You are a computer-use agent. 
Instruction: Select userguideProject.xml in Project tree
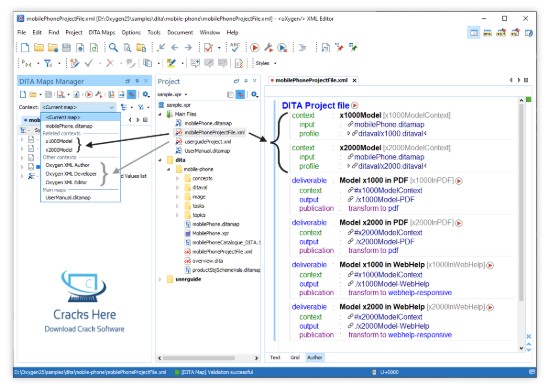pos(208,142)
